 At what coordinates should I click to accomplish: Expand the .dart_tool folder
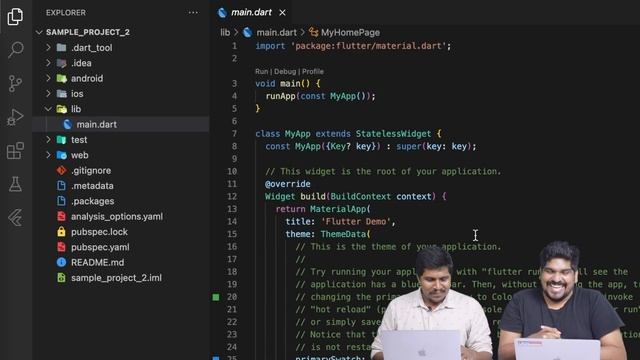click(48, 47)
